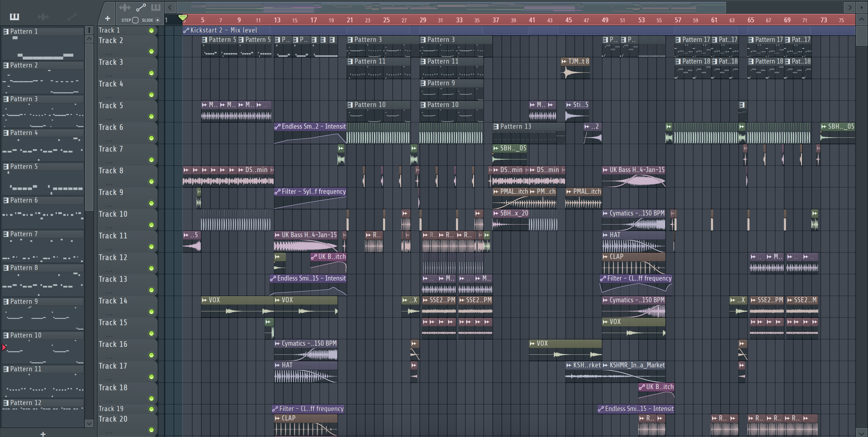The width and height of the screenshot is (868, 437).
Task: Click the audio icon of TJM..t 8 clip
Action: 564,61
